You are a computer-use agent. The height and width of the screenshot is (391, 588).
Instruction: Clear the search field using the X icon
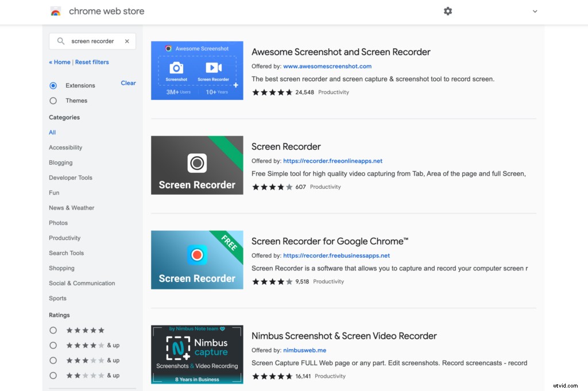point(128,41)
